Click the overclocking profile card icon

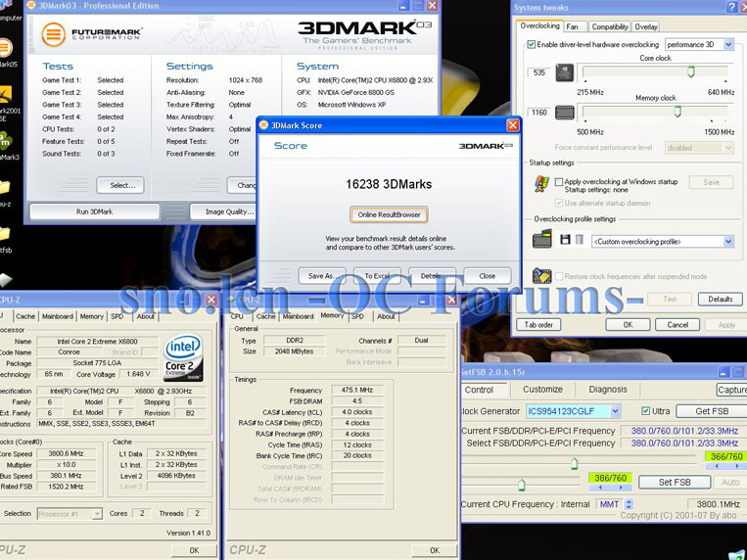[x=541, y=239]
